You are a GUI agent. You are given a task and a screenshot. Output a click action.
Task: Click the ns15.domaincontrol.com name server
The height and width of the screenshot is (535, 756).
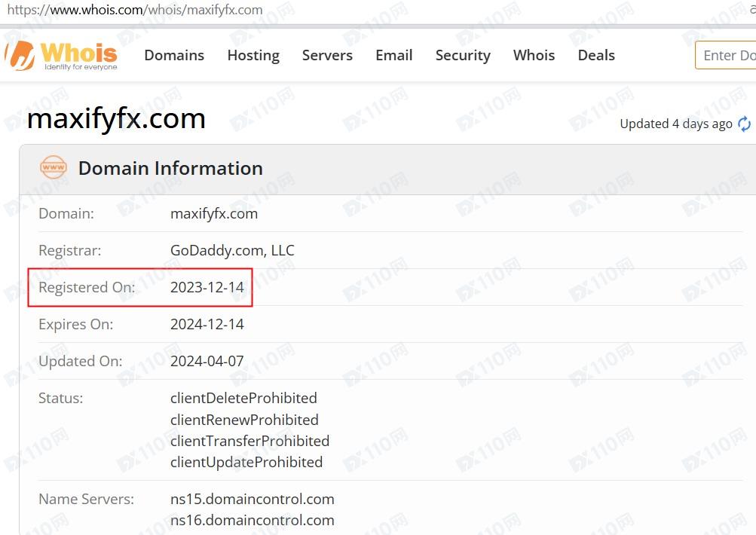[253, 499]
